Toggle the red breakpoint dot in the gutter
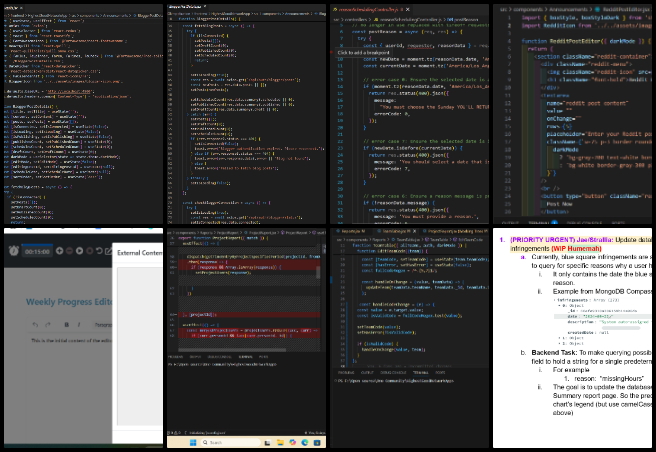Viewport: 656px width, 452px height. 333,52
